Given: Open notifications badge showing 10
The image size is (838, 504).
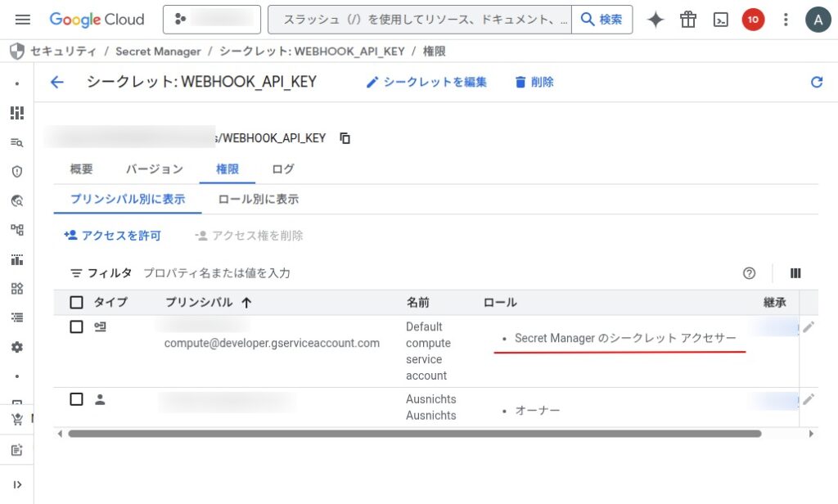Looking at the screenshot, I should [753, 20].
